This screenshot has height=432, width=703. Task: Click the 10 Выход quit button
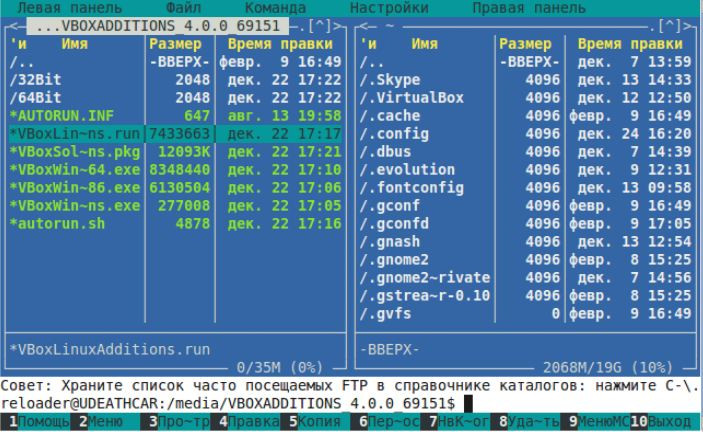(x=665, y=422)
